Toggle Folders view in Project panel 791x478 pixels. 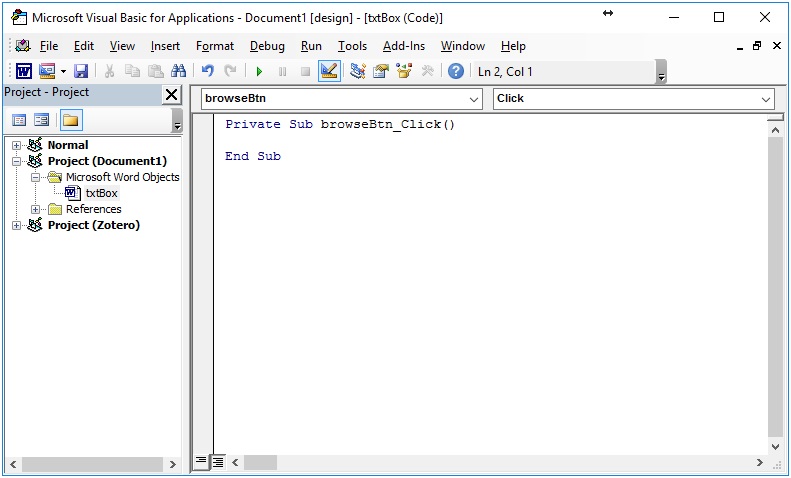point(71,120)
